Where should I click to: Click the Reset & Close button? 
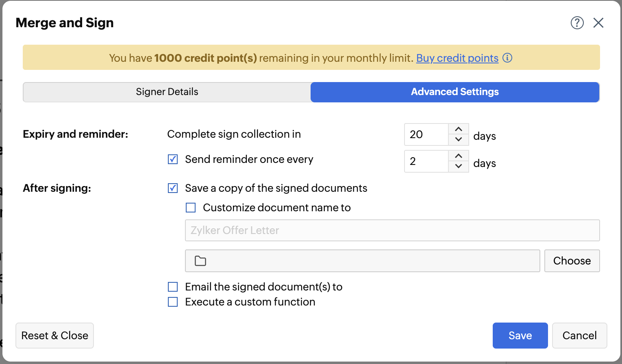click(54, 336)
